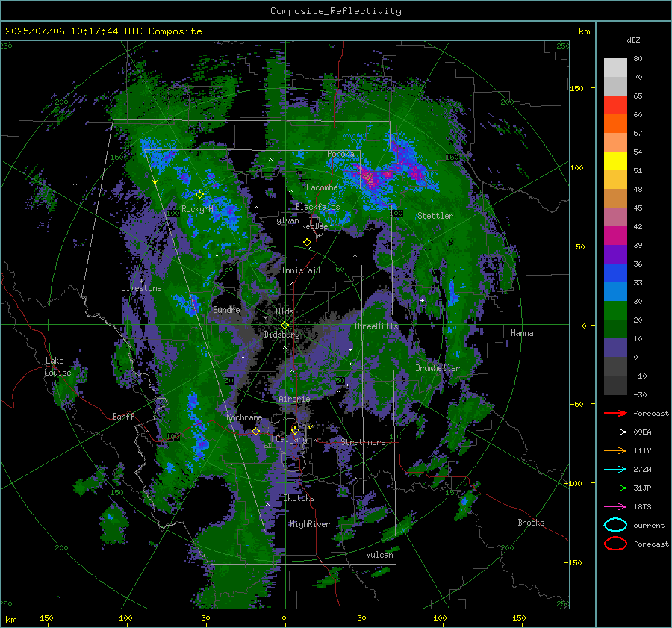Click the Cochrane town label
This screenshot has width=672, height=628.
point(244,417)
